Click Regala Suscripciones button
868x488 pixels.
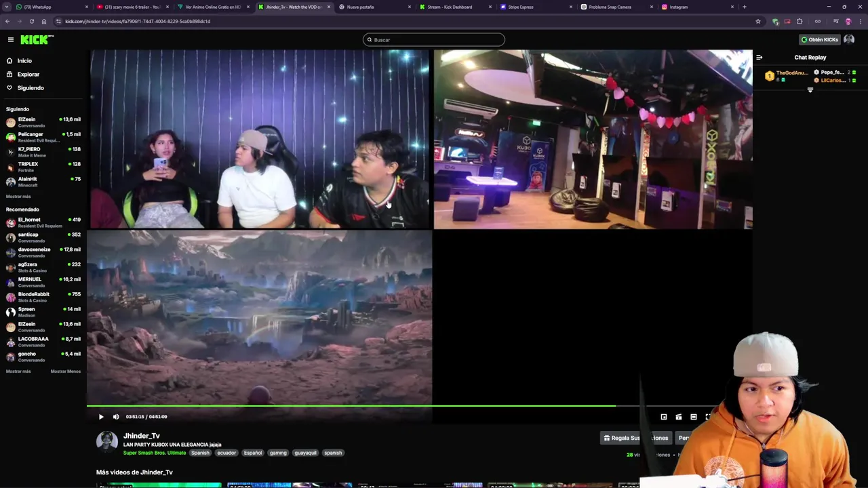(x=635, y=438)
